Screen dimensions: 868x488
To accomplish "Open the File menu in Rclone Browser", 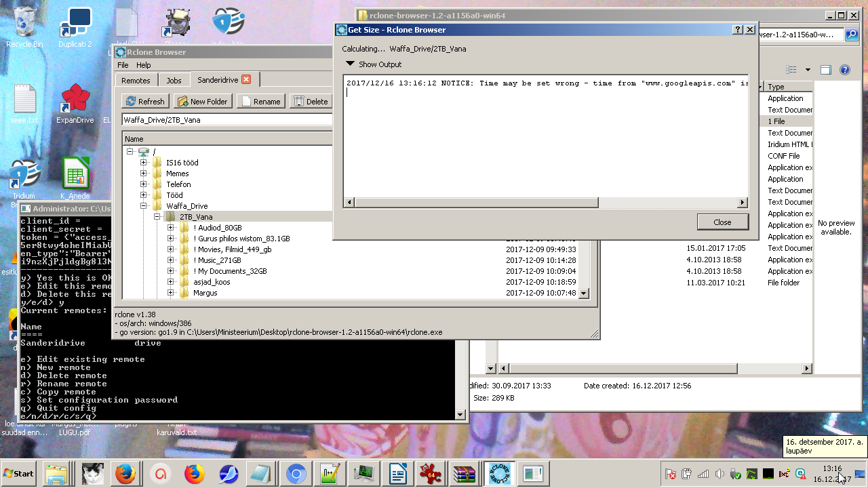I will tap(123, 65).
